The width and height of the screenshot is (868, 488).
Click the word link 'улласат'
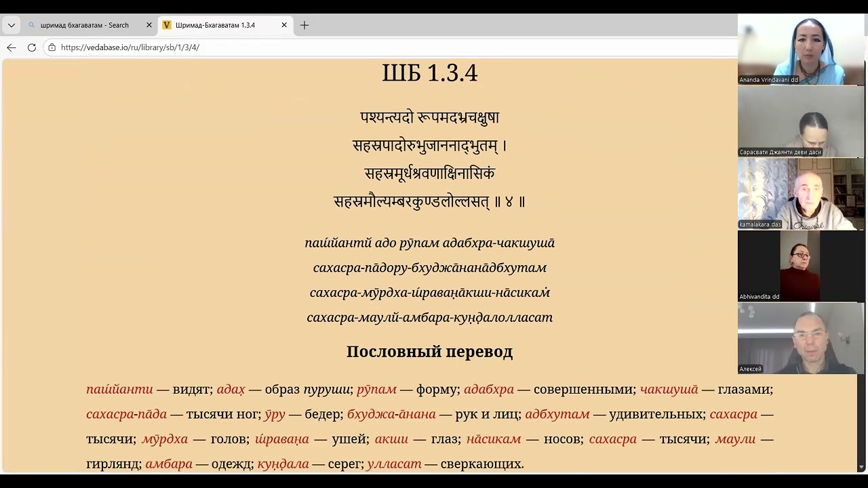394,464
